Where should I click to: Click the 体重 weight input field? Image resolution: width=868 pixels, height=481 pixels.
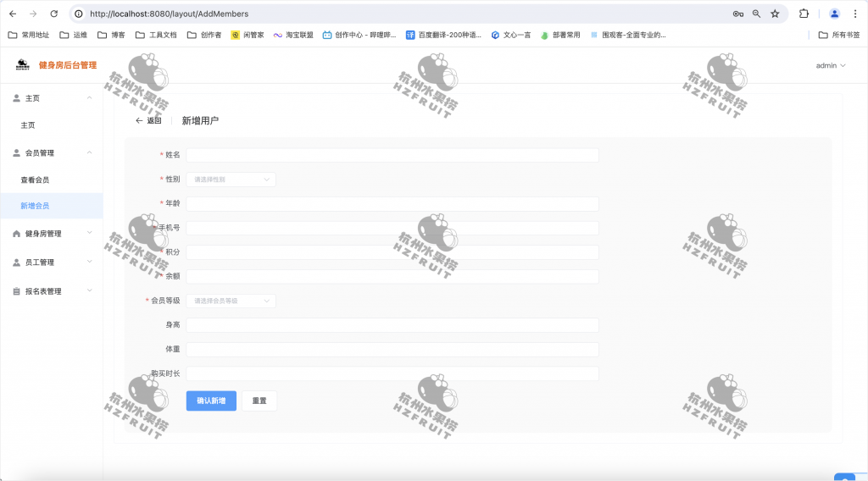(392, 350)
